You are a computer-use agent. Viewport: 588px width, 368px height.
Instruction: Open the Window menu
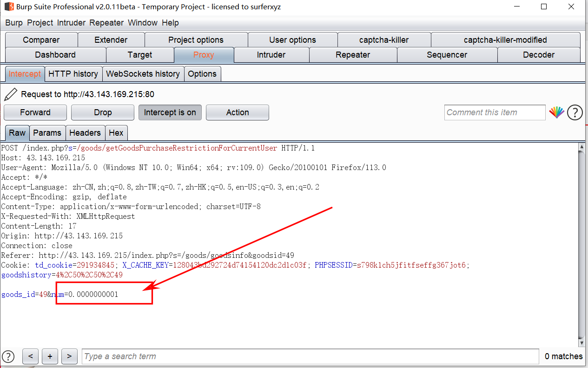coord(143,23)
